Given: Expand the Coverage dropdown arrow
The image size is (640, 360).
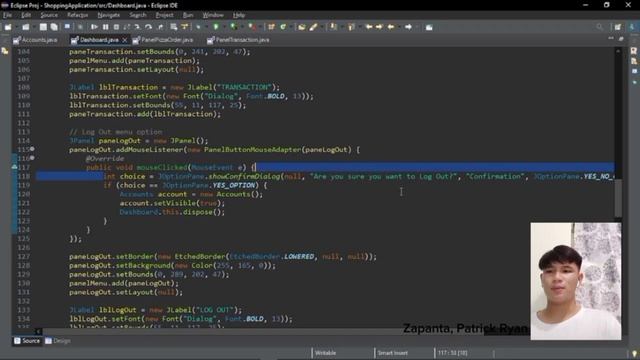Looking at the screenshot, I should pyautogui.click(x=242, y=27).
